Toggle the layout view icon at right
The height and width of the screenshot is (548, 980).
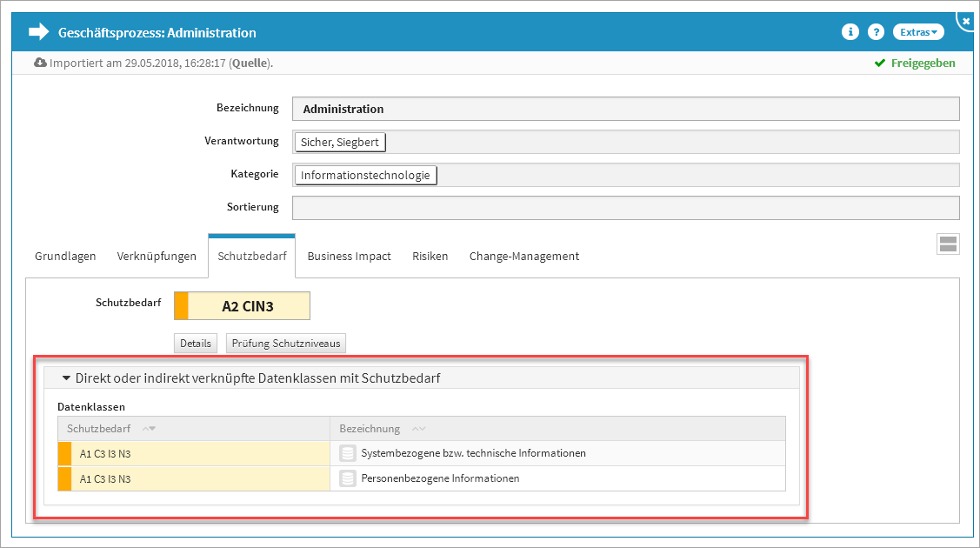click(x=948, y=244)
